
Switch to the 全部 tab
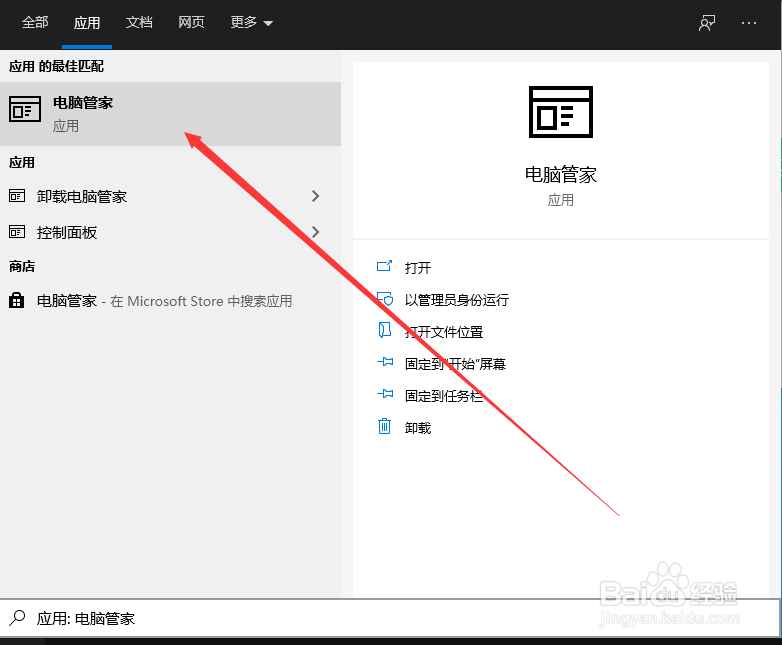coord(35,22)
